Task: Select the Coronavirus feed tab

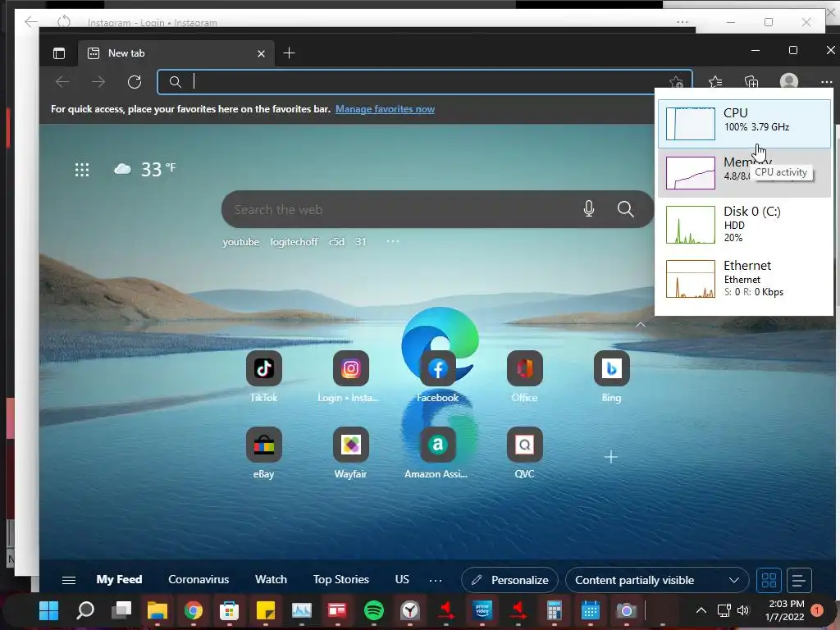Action: tap(199, 580)
